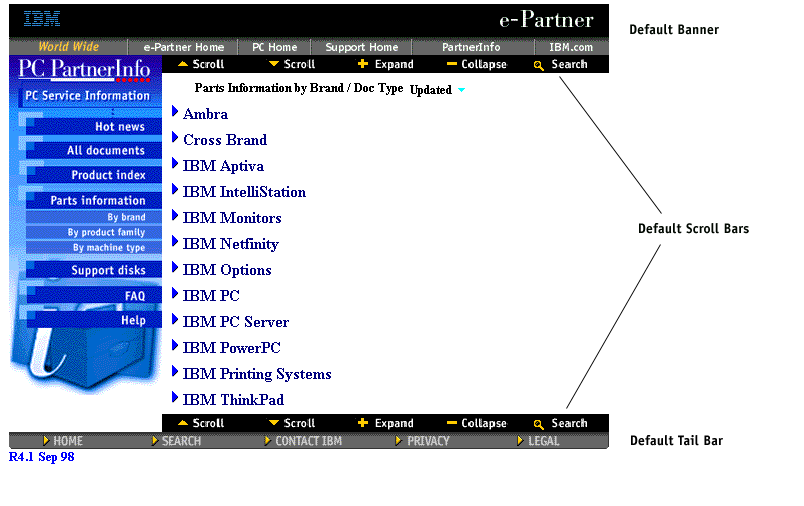This screenshot has height=506, width=804.
Task: Click the PC PartnerInfo logo
Action: pos(85,69)
